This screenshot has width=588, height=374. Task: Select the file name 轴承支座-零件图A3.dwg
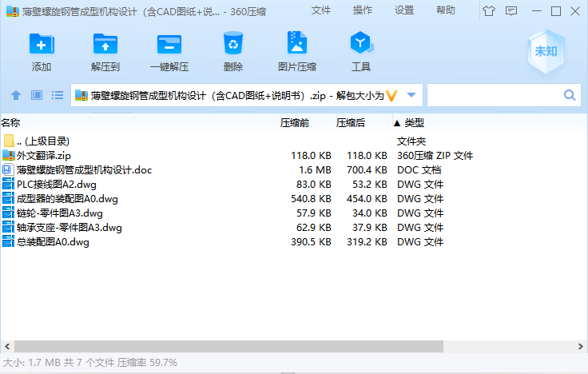[70, 227]
